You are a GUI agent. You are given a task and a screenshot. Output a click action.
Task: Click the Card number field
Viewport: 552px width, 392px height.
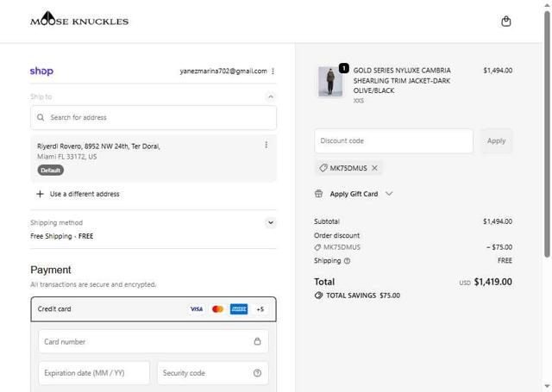point(145,341)
